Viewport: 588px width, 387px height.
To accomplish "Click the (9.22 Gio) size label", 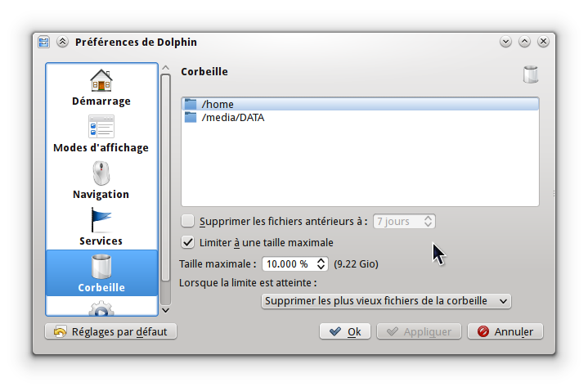I will pos(356,264).
